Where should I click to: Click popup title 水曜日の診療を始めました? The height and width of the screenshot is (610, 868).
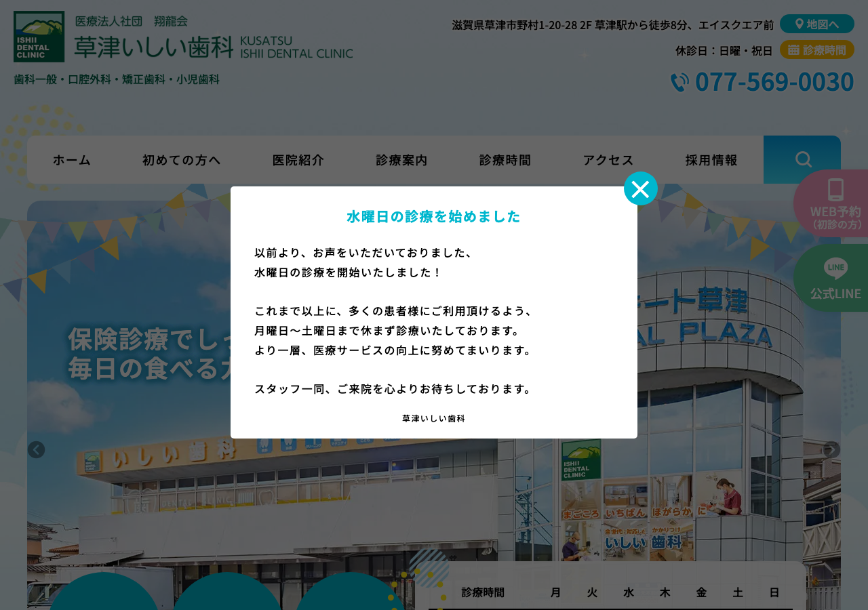tap(434, 216)
